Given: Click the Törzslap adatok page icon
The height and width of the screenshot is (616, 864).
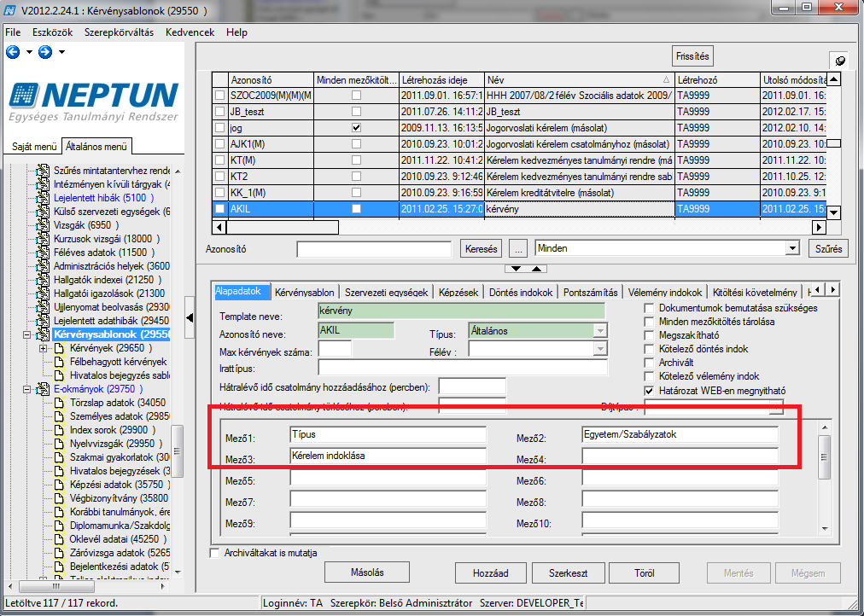Looking at the screenshot, I should click(x=60, y=403).
